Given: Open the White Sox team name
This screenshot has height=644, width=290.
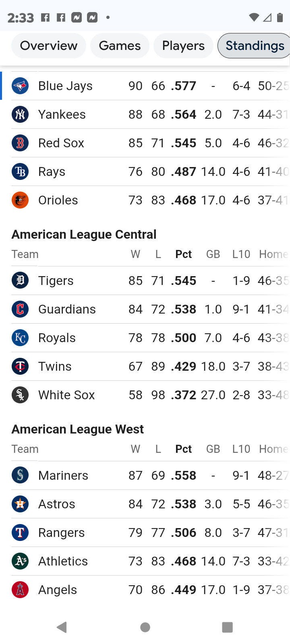Looking at the screenshot, I should tap(66, 395).
